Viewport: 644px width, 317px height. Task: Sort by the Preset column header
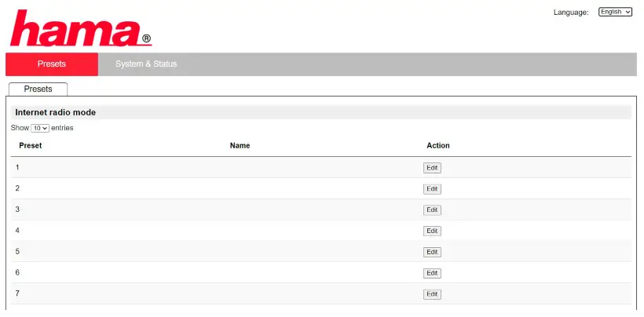coord(31,146)
